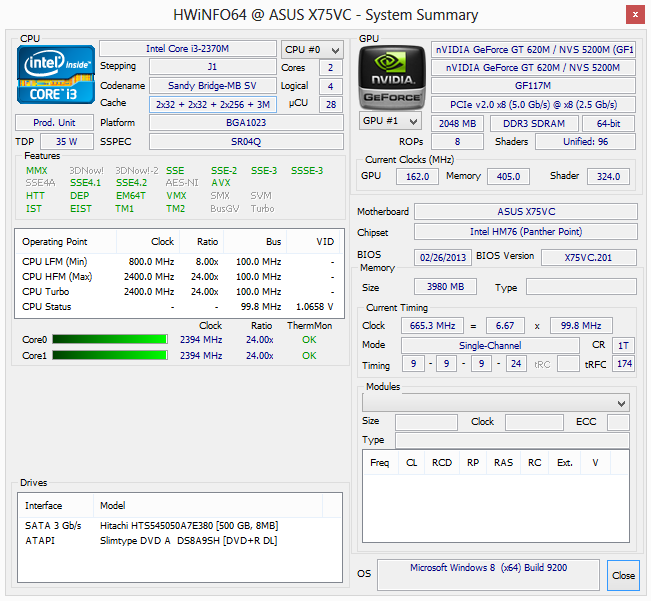Click the NVIDIA GeForce logo
This screenshot has height=601, width=651.
click(392, 78)
